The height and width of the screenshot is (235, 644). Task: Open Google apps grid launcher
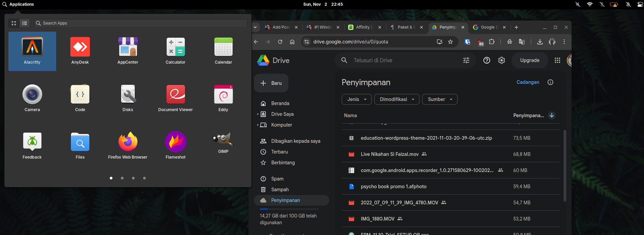(557, 60)
